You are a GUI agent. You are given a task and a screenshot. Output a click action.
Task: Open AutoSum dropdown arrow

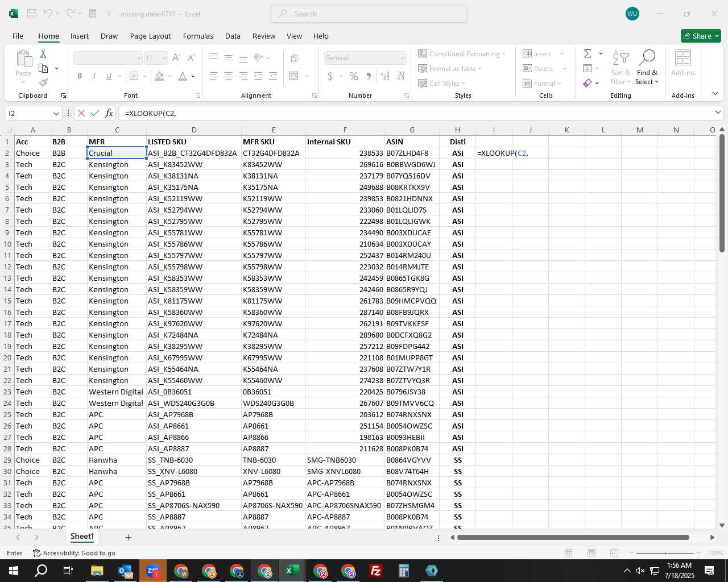tap(601, 53)
